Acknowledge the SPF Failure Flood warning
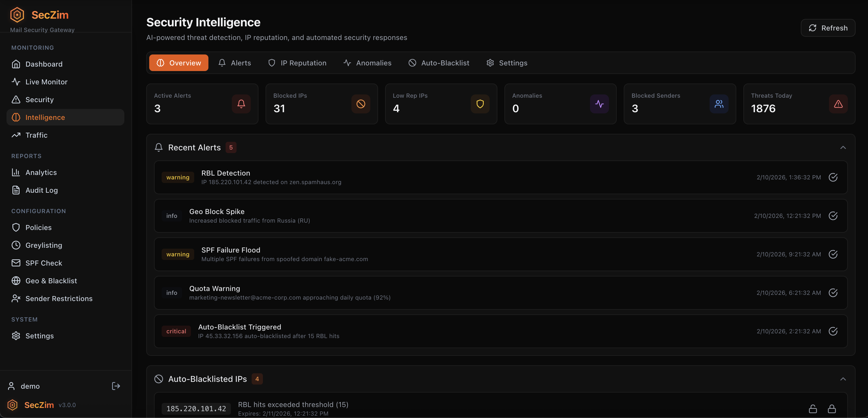Screen dimensions: 868x418 [833, 254]
